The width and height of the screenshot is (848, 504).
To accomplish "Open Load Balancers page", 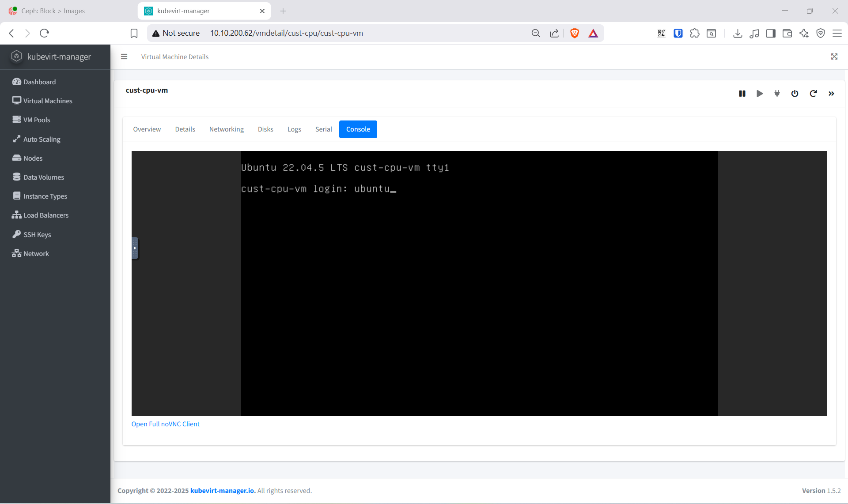I will point(55,215).
